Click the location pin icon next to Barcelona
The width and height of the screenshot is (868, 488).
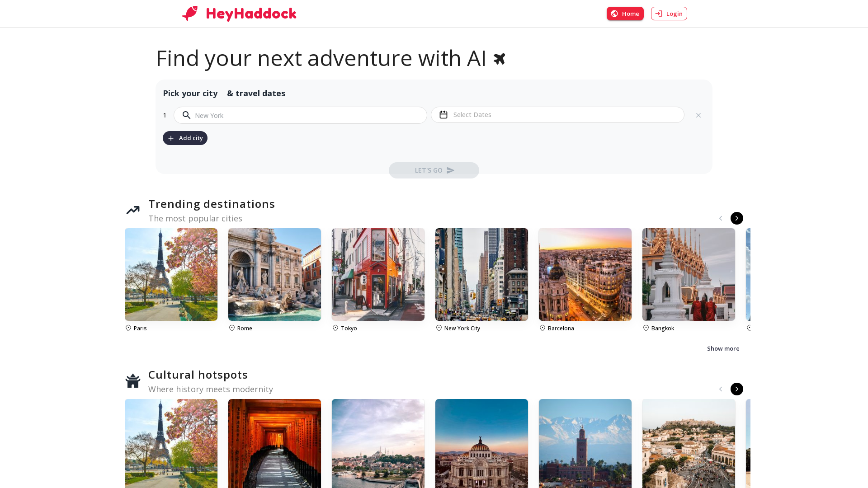pyautogui.click(x=542, y=328)
